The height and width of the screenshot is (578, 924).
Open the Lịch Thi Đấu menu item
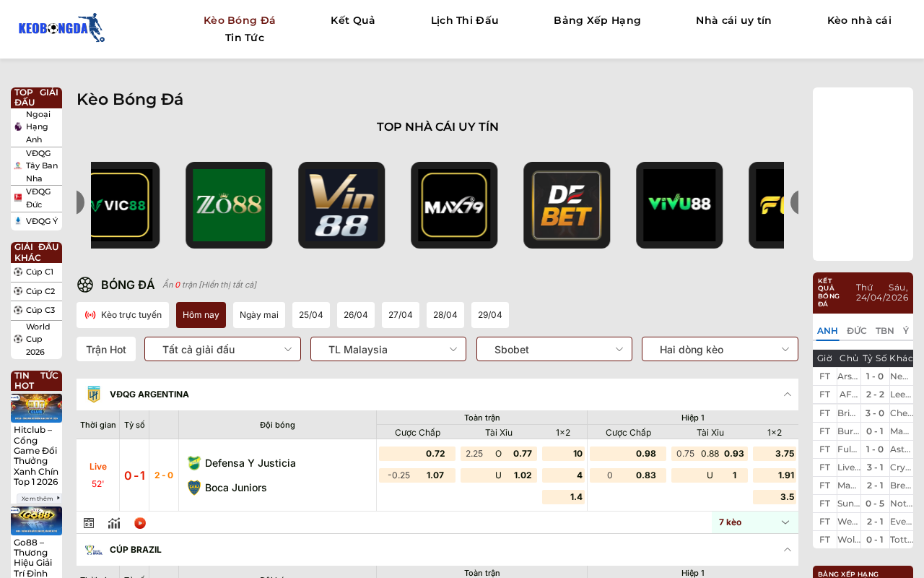click(x=465, y=20)
